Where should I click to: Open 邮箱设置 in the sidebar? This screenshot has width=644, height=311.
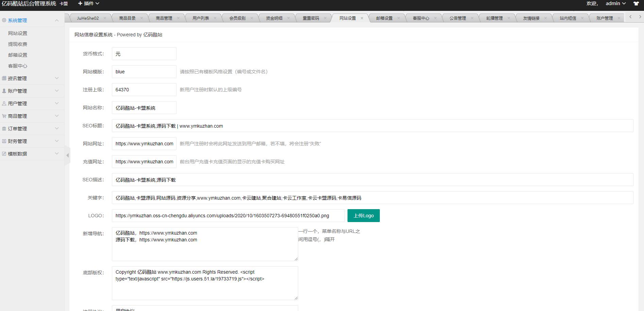18,55
